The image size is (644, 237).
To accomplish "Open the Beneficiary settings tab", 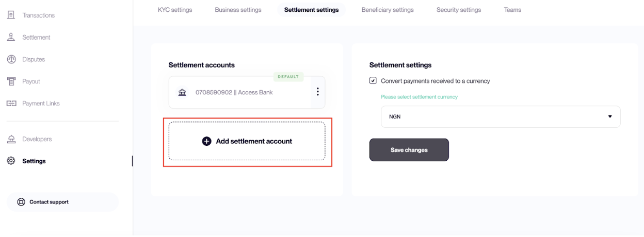I will (388, 10).
